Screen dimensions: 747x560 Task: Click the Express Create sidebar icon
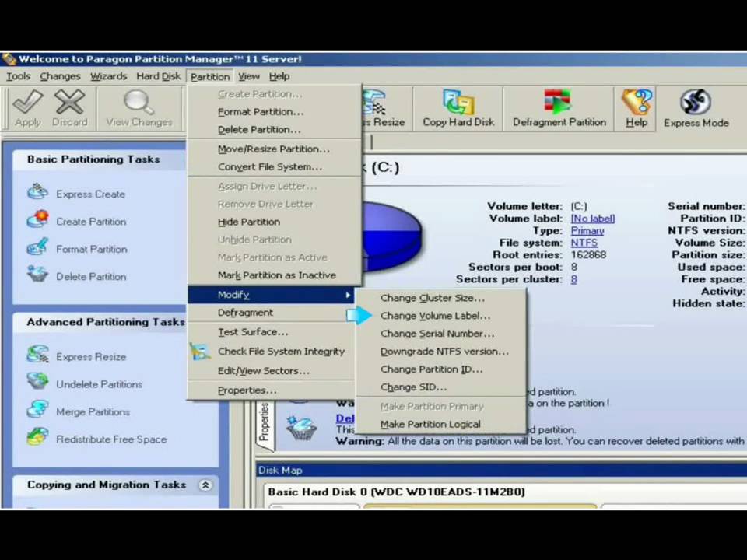pyautogui.click(x=37, y=192)
